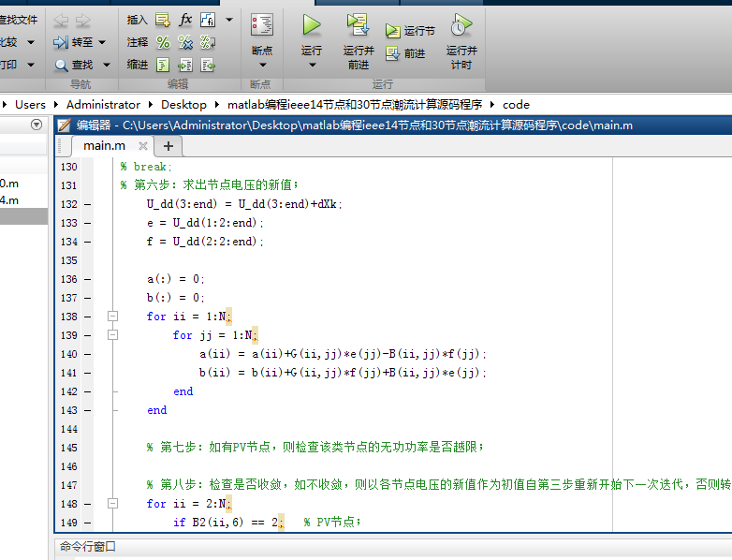
Task: Toggle breakpoint dash on line 133
Action: pyautogui.click(x=88, y=223)
